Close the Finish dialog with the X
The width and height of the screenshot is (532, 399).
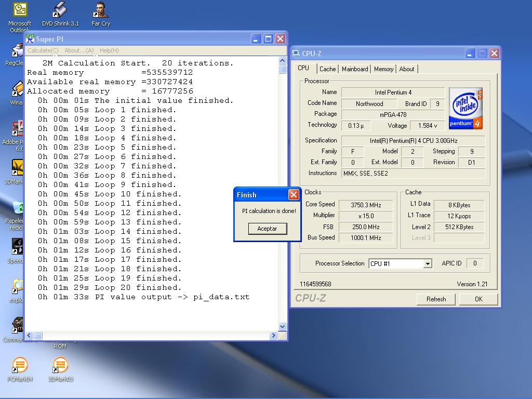[294, 195]
